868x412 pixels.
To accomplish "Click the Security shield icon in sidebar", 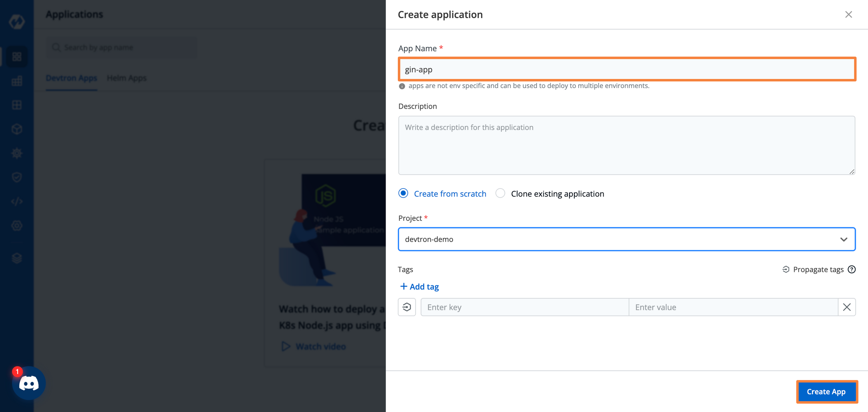I will pyautogui.click(x=17, y=177).
